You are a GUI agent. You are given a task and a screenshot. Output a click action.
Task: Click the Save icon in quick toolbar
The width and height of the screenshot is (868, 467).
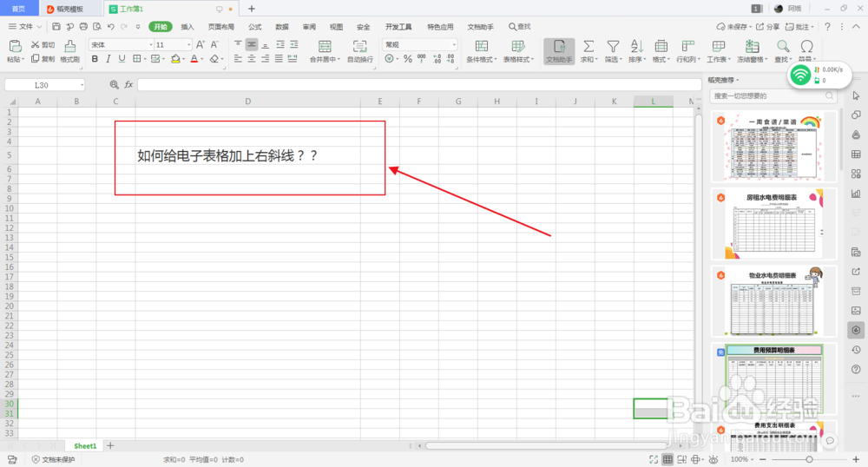click(x=56, y=27)
